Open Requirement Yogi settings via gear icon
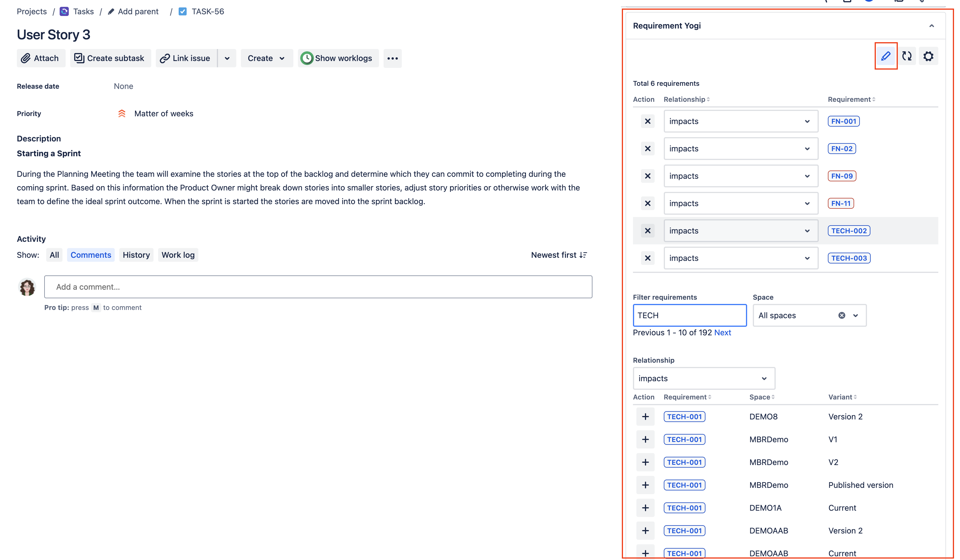 (928, 56)
